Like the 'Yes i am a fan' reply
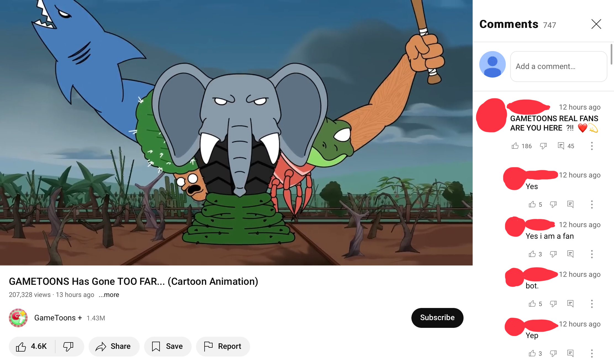This screenshot has width=614, height=364. [x=532, y=254]
